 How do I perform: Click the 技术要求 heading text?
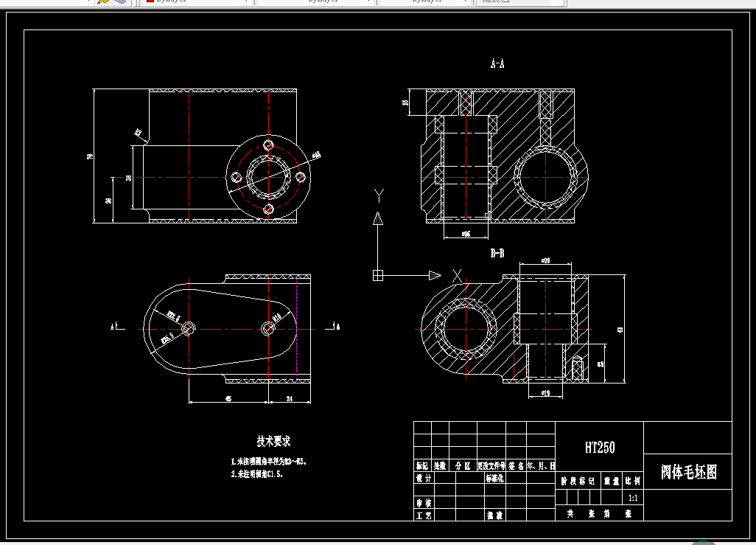(x=273, y=441)
